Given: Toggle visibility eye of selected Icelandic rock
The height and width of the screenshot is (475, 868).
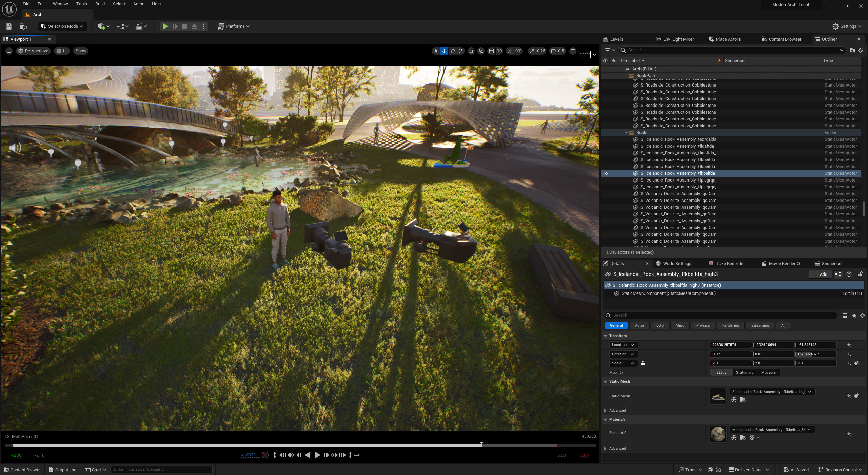Looking at the screenshot, I should pos(605,173).
